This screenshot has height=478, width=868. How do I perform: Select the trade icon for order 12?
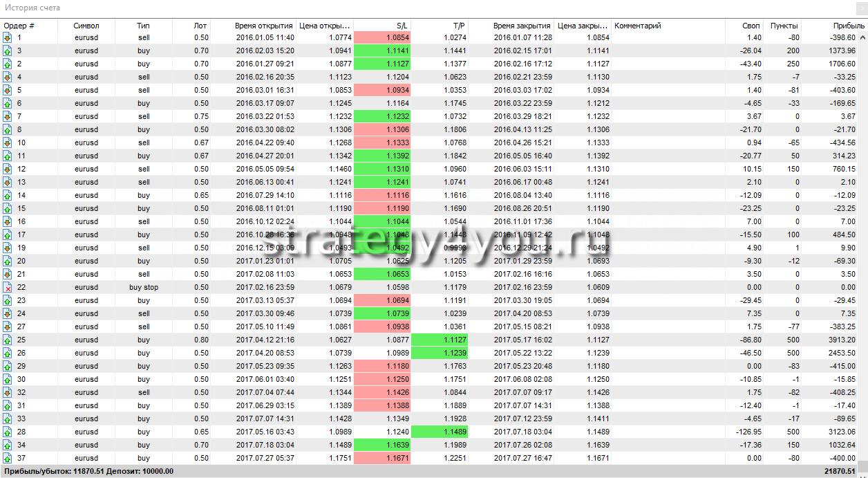coord(8,169)
